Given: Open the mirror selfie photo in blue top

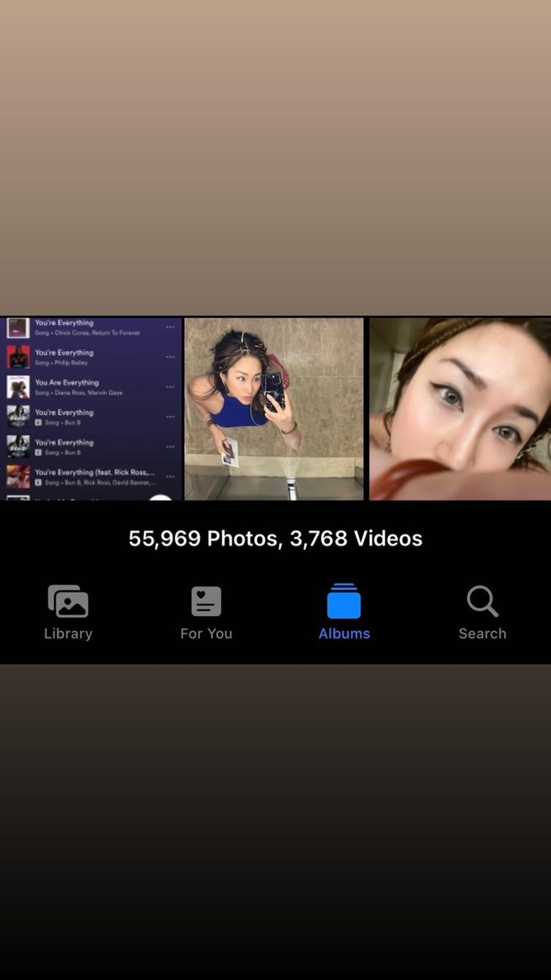Looking at the screenshot, I should [274, 408].
